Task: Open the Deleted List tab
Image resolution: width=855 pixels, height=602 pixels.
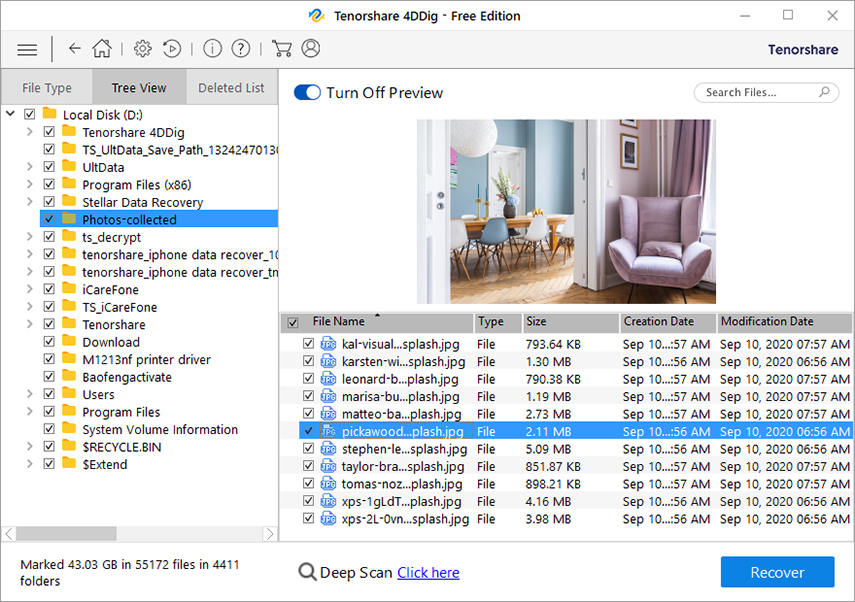Action: [231, 87]
